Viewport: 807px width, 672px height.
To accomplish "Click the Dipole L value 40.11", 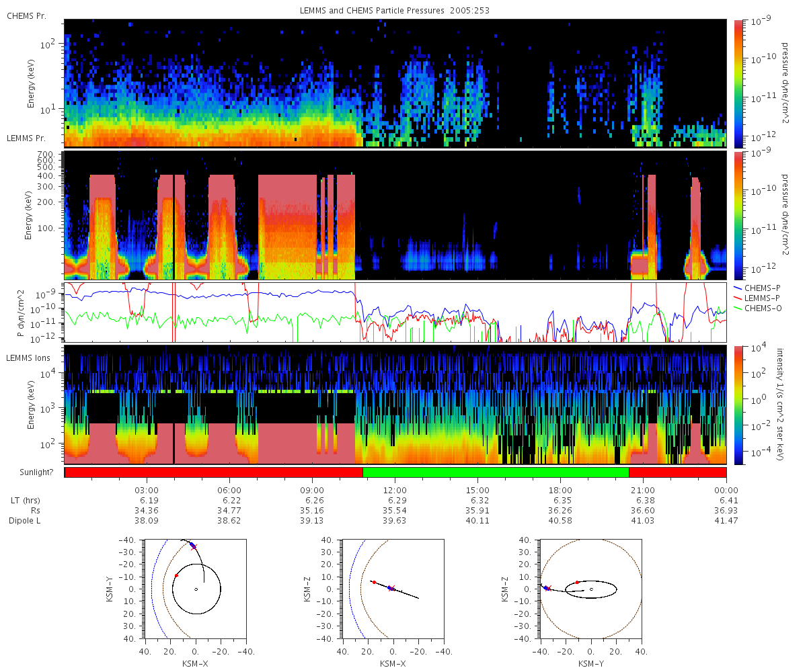I will pyautogui.click(x=479, y=521).
